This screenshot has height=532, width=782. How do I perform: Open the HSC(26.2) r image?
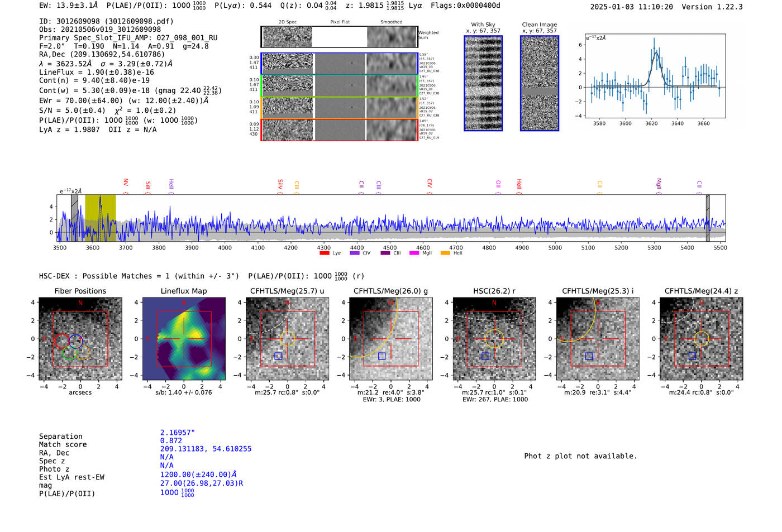coord(494,339)
